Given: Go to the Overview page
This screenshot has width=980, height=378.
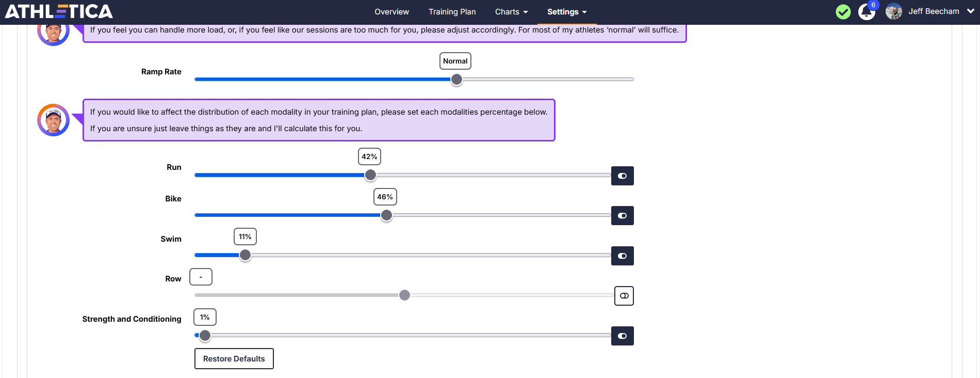Looking at the screenshot, I should click(x=391, y=12).
